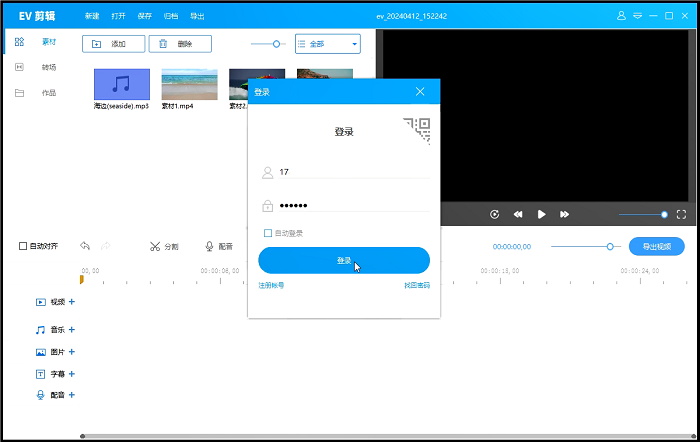Click the 配音 track microphone icon

pyautogui.click(x=40, y=395)
